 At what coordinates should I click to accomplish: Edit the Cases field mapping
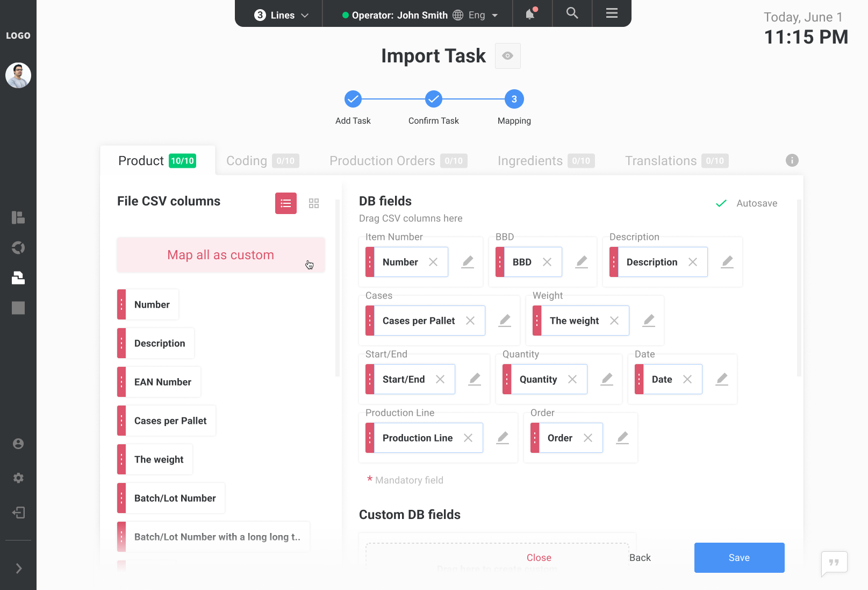pos(505,321)
